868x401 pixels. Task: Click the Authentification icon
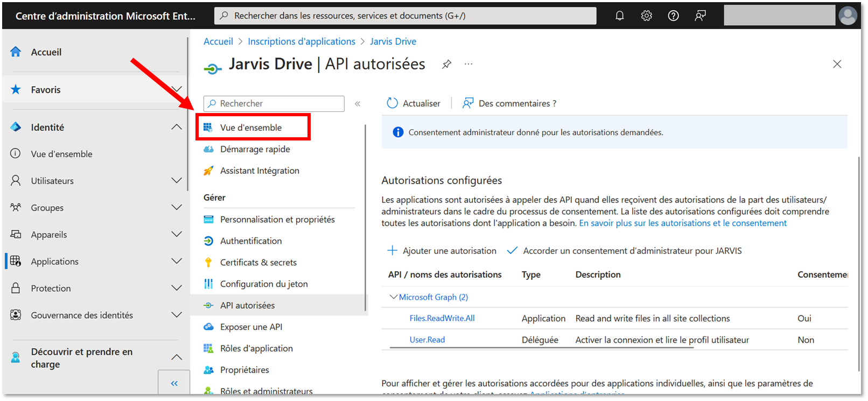208,241
